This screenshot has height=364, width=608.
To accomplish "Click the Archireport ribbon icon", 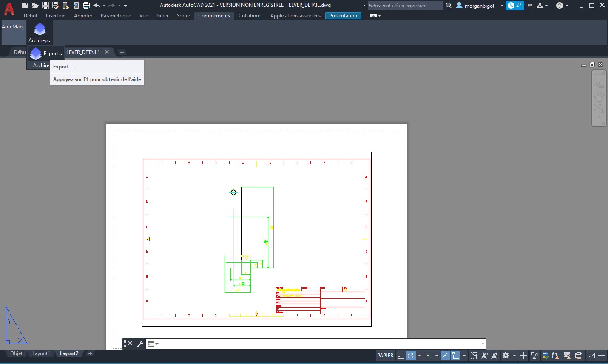I will coord(40,32).
